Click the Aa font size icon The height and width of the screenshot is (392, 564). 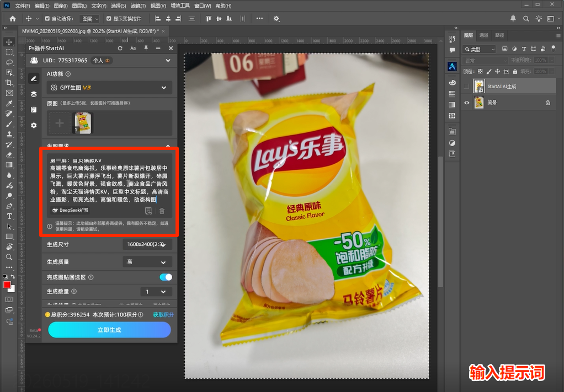click(133, 48)
